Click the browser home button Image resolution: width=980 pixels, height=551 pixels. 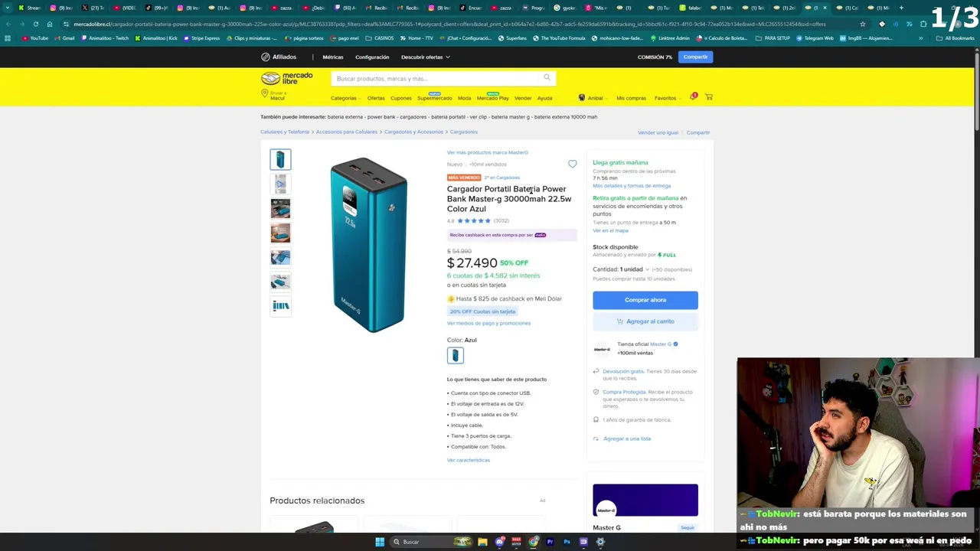(50, 24)
